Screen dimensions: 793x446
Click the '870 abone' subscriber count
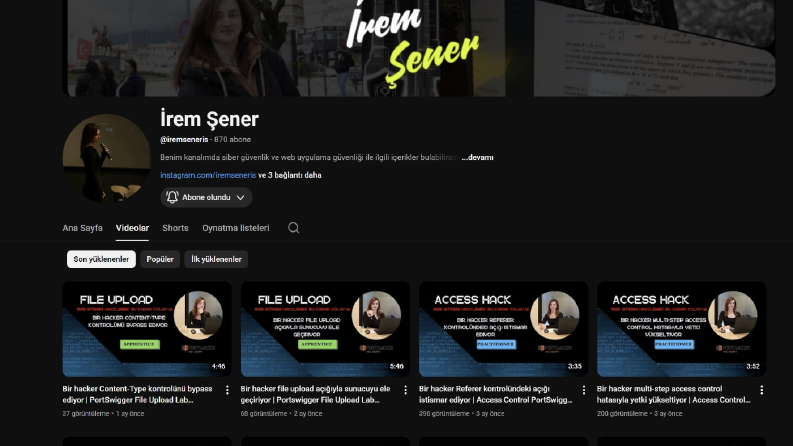(x=232, y=140)
